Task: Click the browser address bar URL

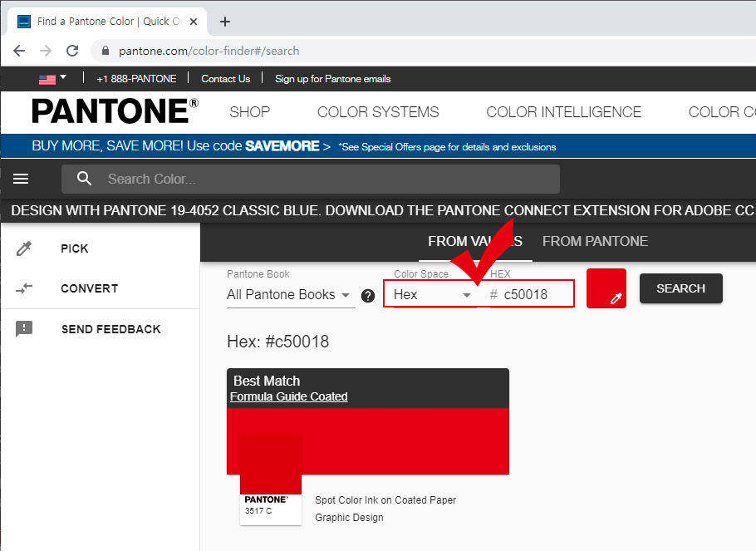Action: click(209, 51)
